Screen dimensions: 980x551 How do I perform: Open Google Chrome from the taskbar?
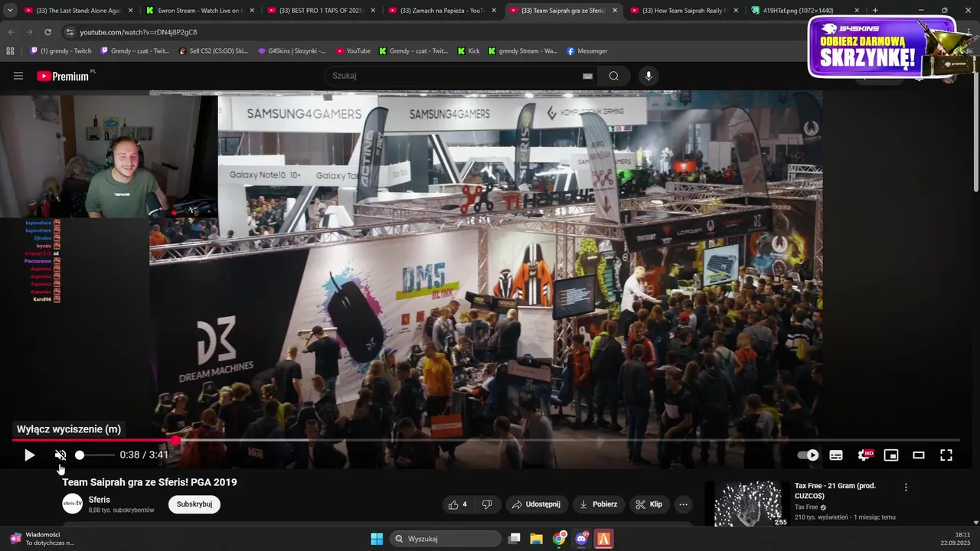pyautogui.click(x=560, y=539)
